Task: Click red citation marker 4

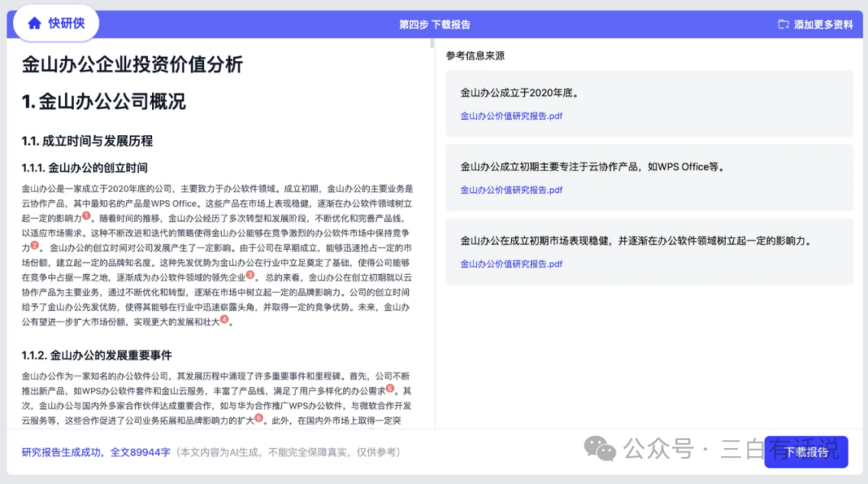Action: click(224, 319)
